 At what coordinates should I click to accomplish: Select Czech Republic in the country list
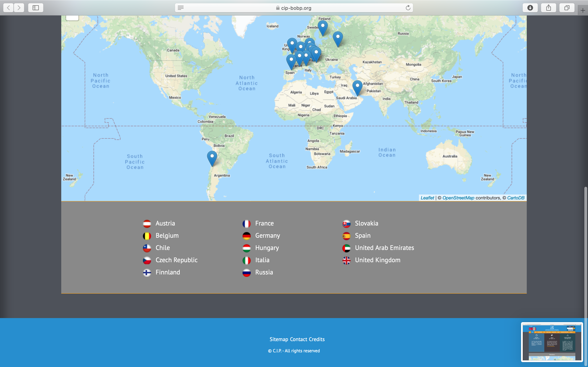click(176, 260)
